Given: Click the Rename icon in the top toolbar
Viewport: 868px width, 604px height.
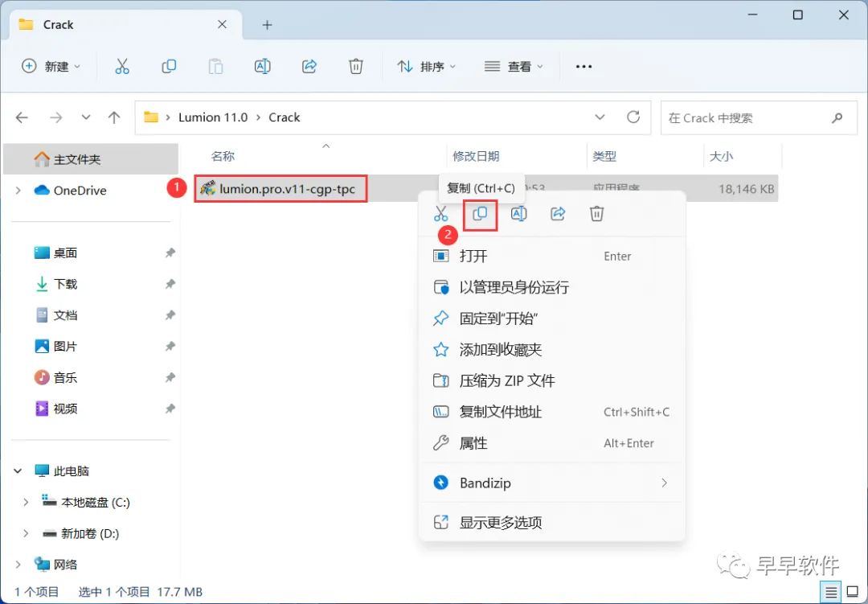Looking at the screenshot, I should [262, 67].
